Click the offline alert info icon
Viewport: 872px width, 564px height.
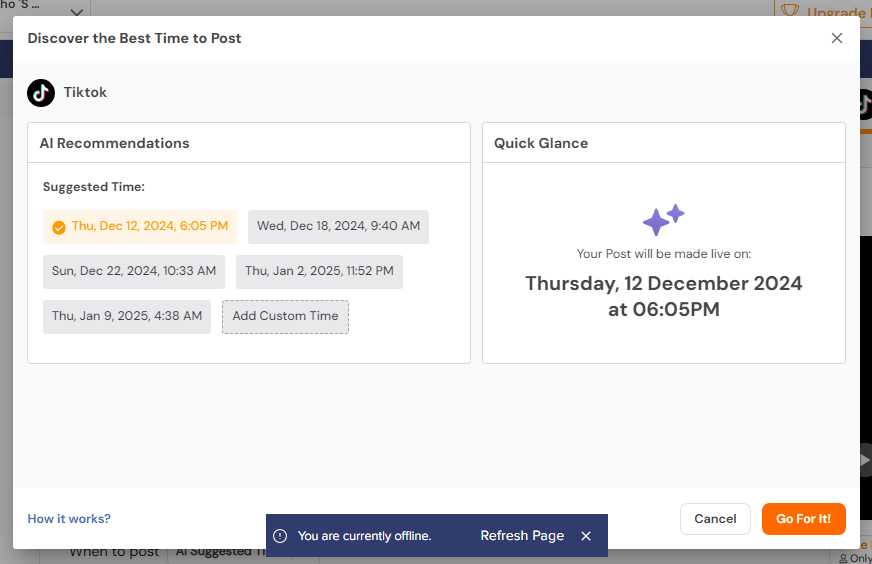coord(280,536)
